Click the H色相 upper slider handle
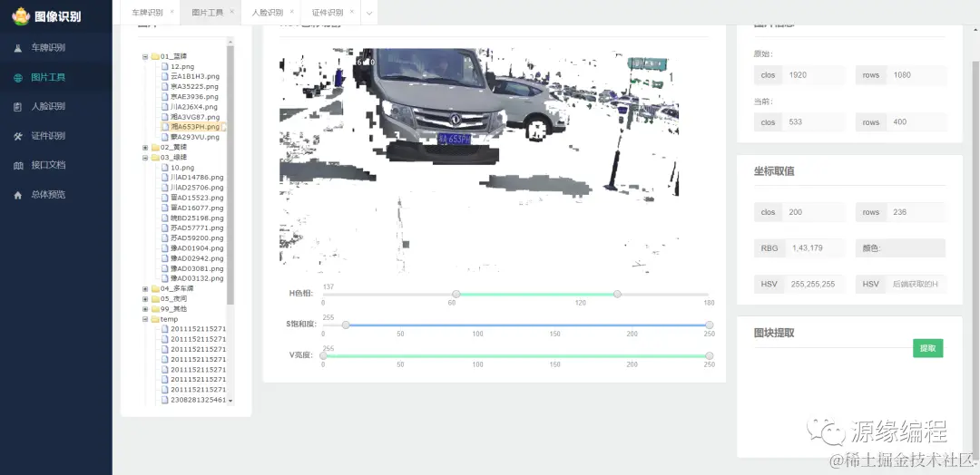 point(618,294)
